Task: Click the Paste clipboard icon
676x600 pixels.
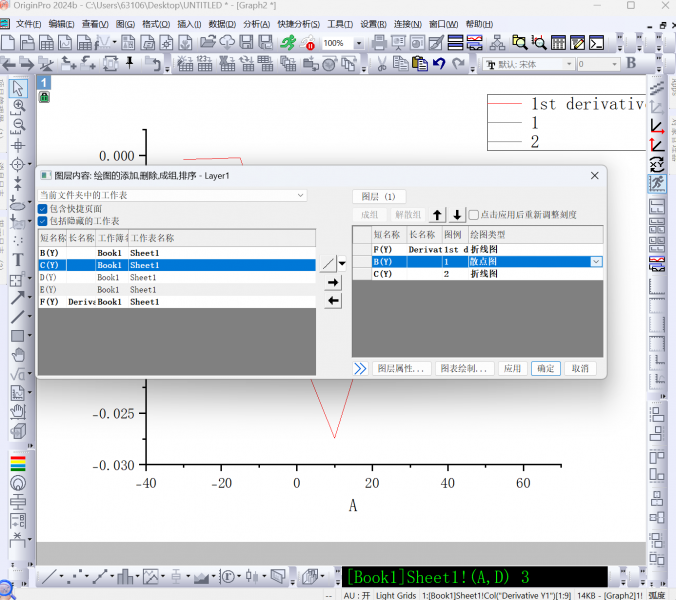Action: [x=419, y=64]
